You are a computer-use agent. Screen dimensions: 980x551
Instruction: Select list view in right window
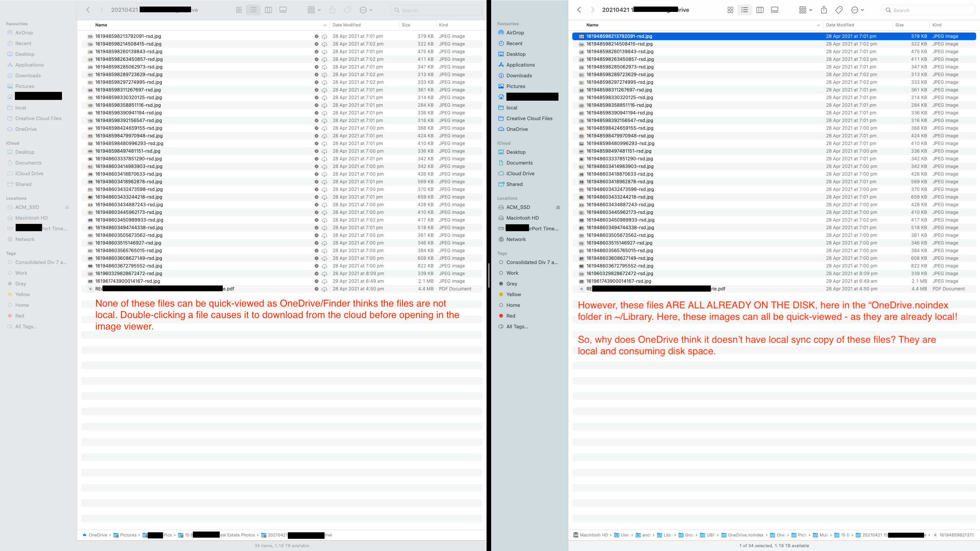(x=745, y=10)
